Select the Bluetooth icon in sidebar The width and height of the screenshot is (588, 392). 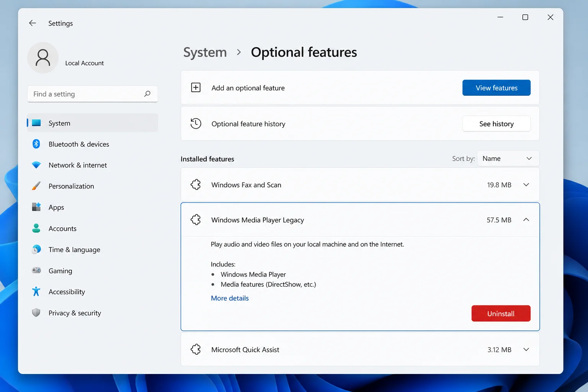pos(36,144)
